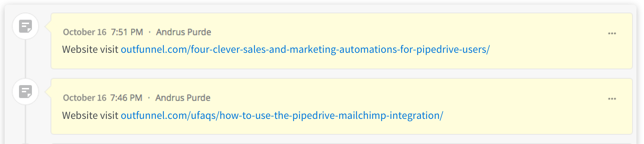
Task: Click the note icon beside the 7:46 PM entry
Action: (x=25, y=92)
